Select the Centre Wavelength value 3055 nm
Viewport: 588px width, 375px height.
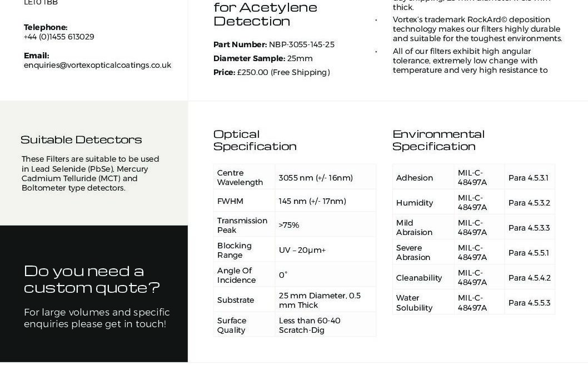click(x=316, y=178)
